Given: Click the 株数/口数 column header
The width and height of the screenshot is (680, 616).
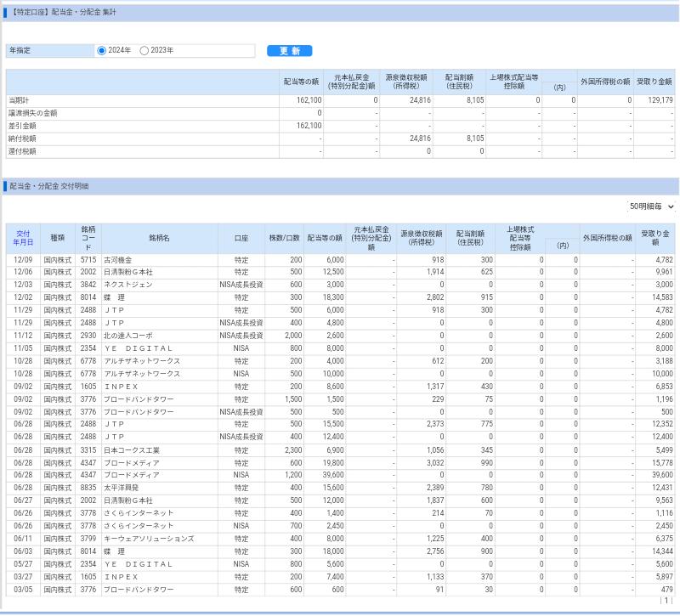Looking at the screenshot, I should tap(285, 239).
